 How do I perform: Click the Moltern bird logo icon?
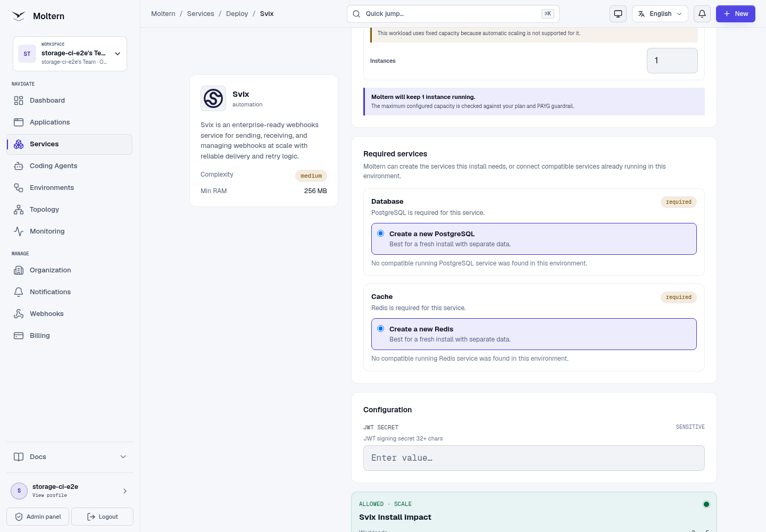pyautogui.click(x=19, y=16)
